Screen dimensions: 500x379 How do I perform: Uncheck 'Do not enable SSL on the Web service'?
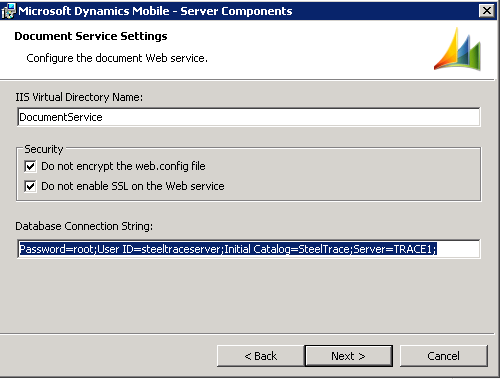click(30, 186)
